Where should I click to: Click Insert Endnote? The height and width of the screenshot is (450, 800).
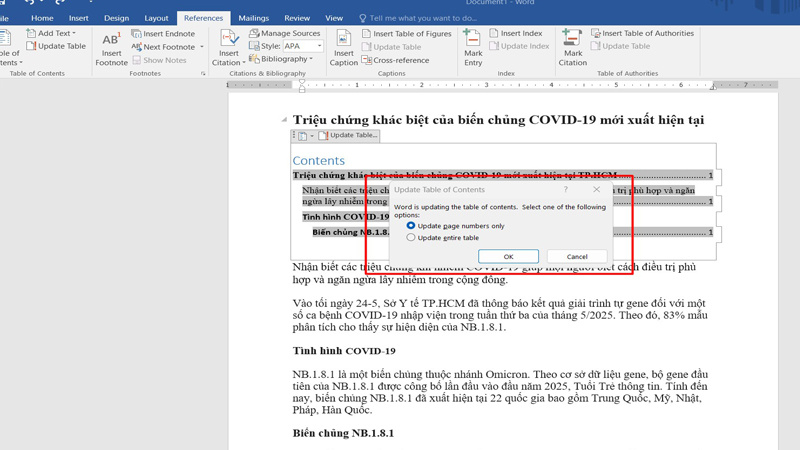(163, 34)
